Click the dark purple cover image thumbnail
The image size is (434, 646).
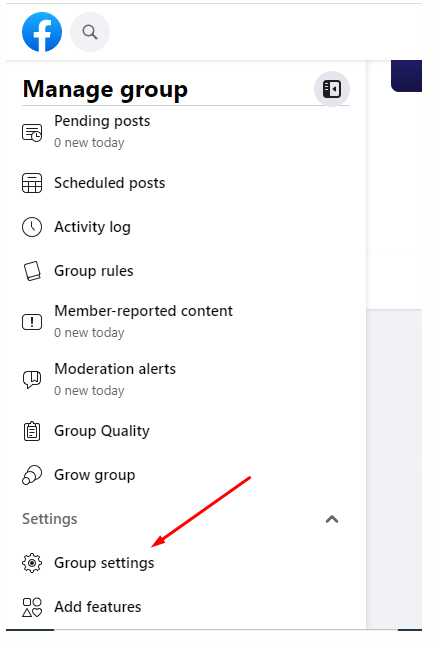(x=406, y=76)
